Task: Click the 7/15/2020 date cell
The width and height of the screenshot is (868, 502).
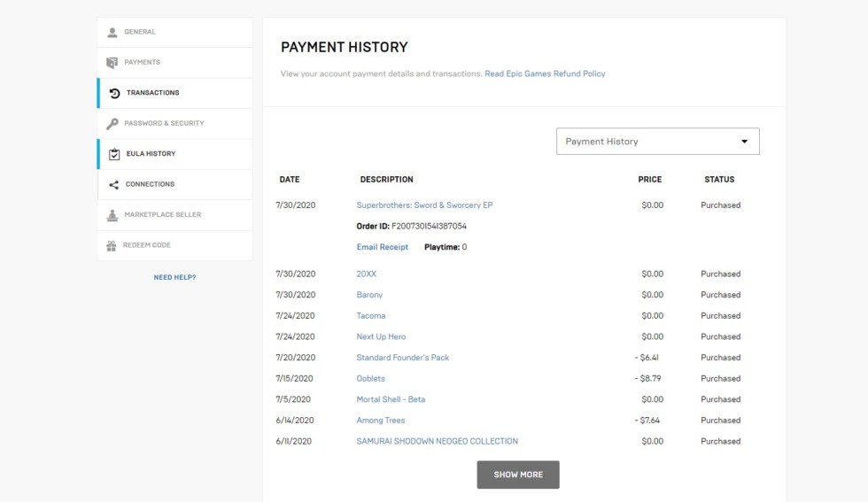Action: point(294,379)
